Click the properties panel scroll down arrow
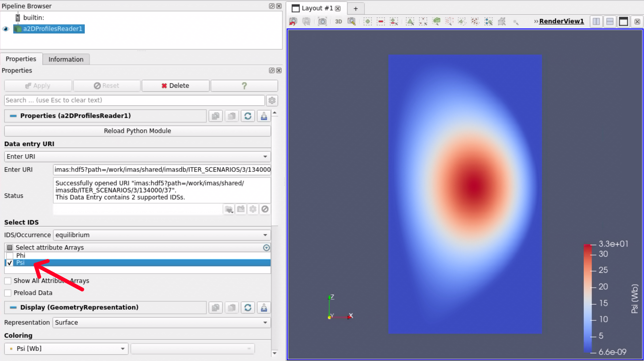This screenshot has width=644, height=361. coord(275,353)
